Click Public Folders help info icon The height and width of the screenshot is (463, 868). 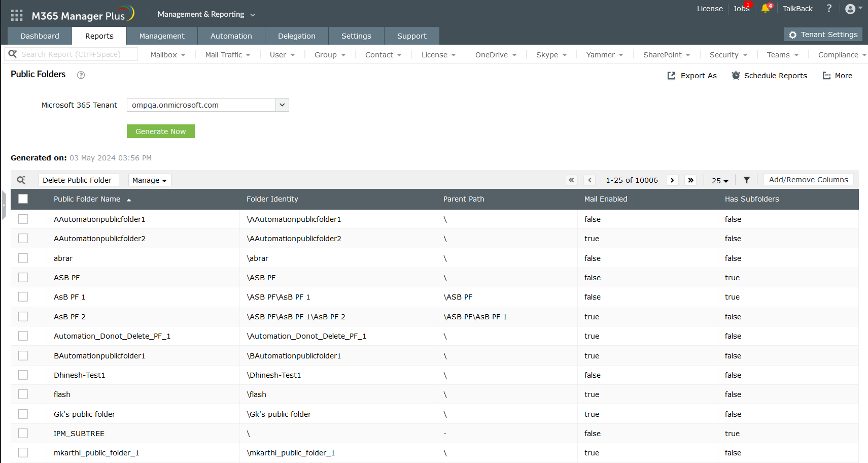tap(81, 75)
